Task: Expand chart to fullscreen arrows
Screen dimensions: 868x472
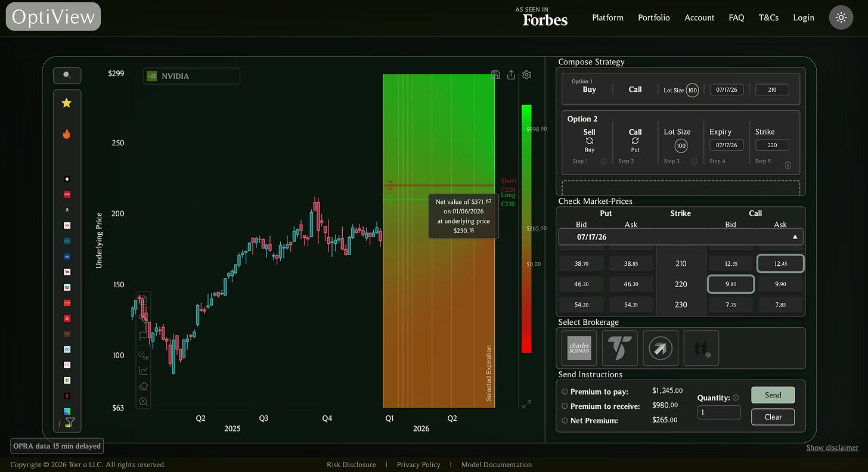Action: click(526, 404)
